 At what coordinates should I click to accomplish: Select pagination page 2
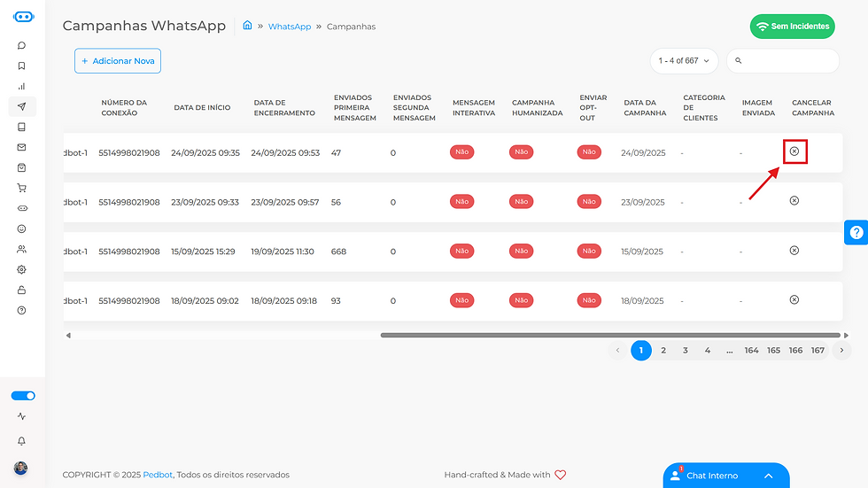[663, 350]
